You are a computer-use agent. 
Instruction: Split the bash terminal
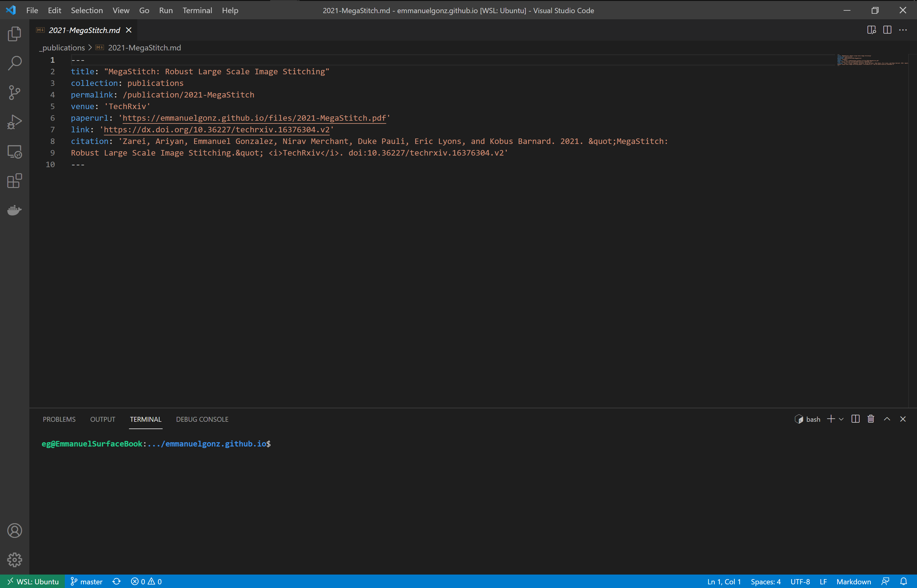coord(856,419)
